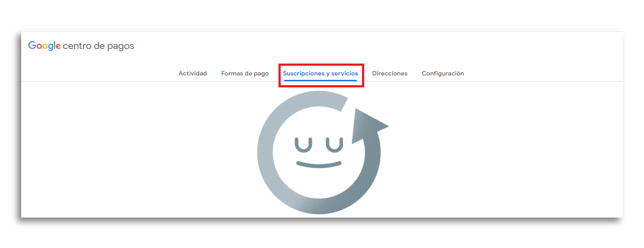Click the 'centro de pagos' title text
The height and width of the screenshot is (248, 644).
[99, 46]
